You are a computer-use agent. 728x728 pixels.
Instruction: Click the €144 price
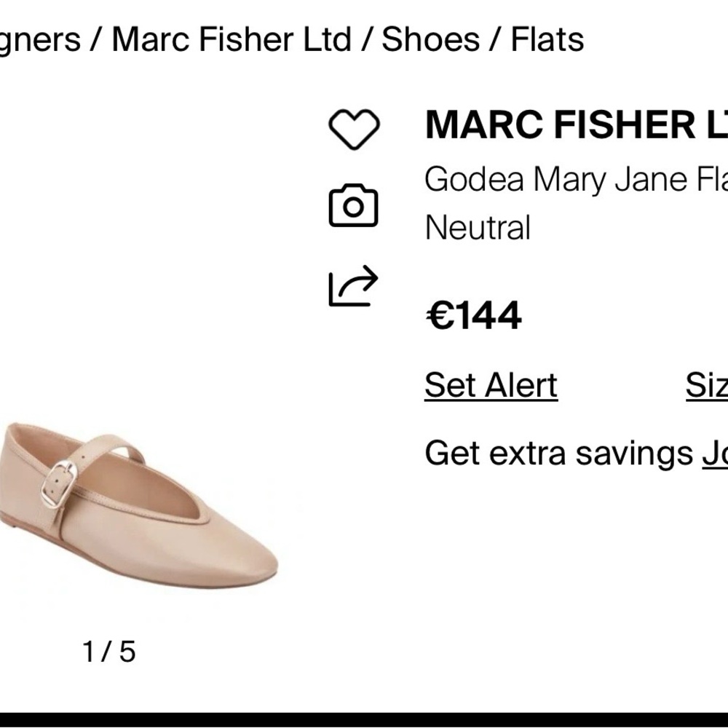pyautogui.click(x=473, y=314)
